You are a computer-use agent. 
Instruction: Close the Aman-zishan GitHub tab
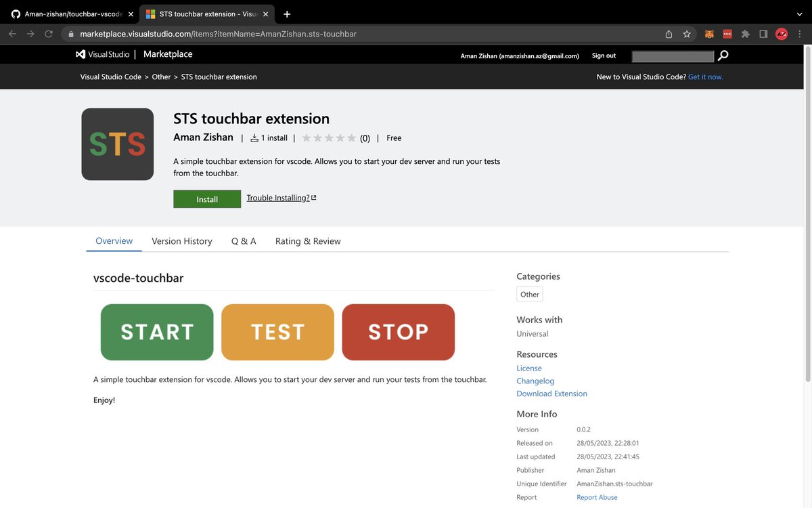pos(131,14)
